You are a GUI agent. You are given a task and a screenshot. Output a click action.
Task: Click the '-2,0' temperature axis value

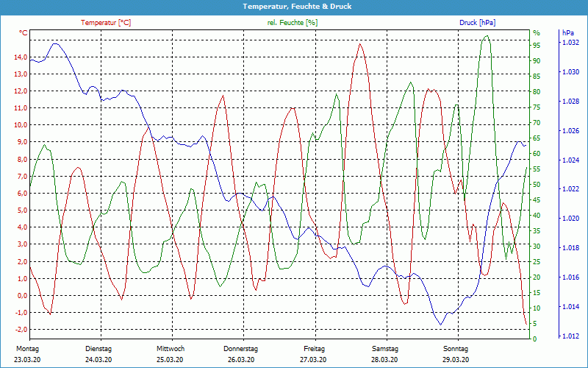coord(21,329)
